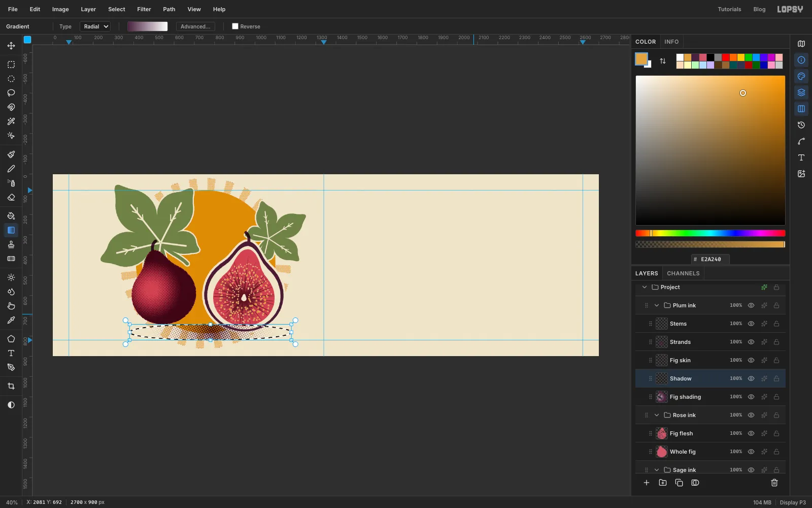This screenshot has width=812, height=508.
Task: Open the Blog link
Action: tap(759, 9)
